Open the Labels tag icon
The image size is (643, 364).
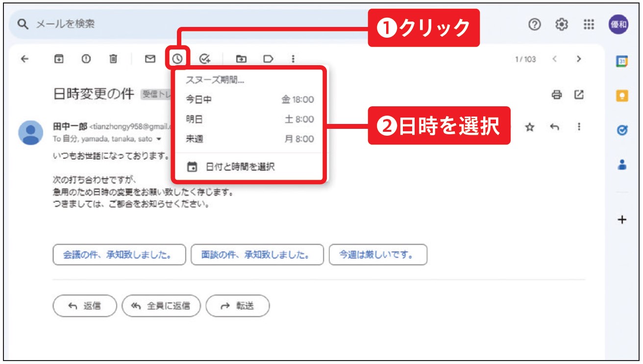click(x=268, y=59)
